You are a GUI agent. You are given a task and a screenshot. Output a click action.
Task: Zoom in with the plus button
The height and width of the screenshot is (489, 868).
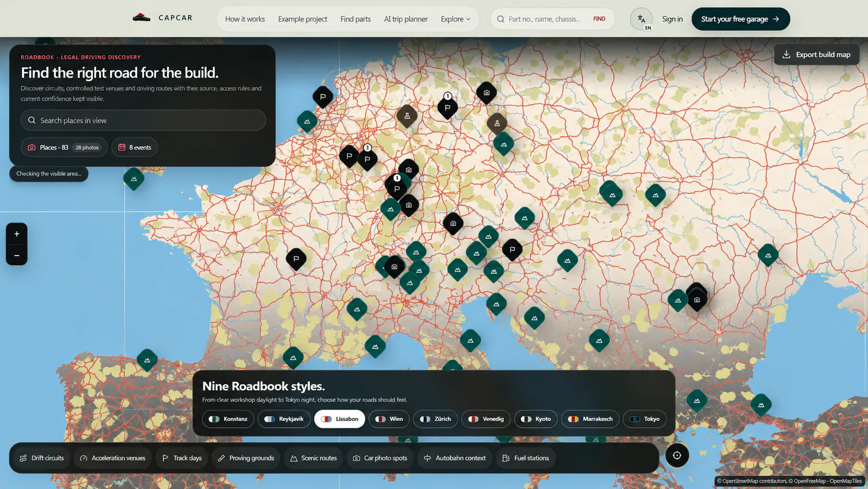tap(17, 234)
